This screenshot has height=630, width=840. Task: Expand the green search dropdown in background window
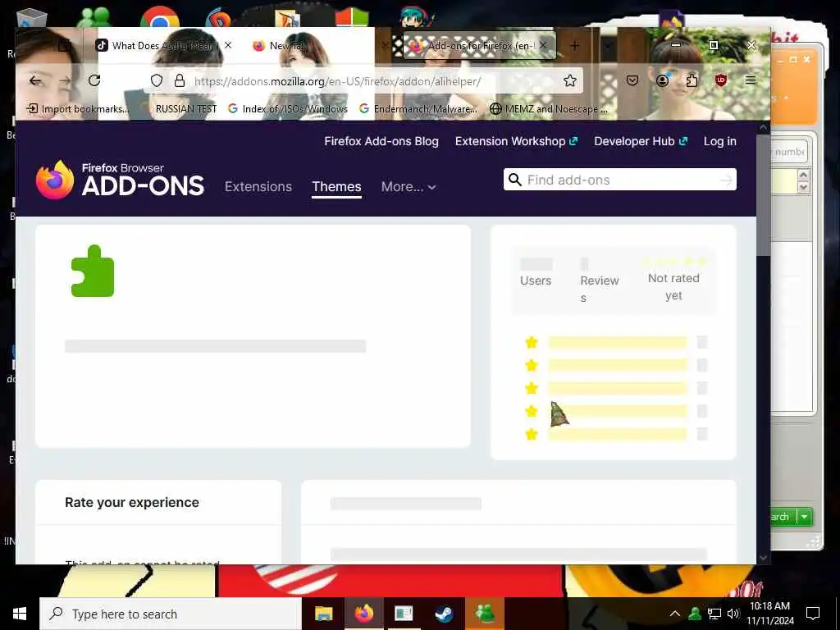pos(805,517)
